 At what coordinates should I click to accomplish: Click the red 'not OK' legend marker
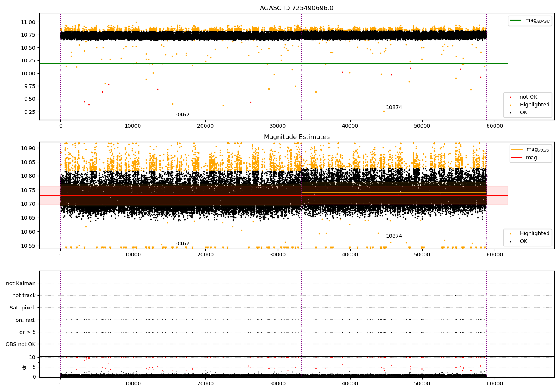pos(511,97)
